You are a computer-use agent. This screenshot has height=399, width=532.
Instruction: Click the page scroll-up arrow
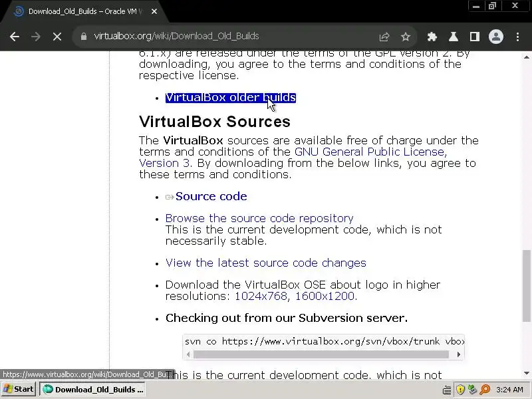click(x=526, y=57)
